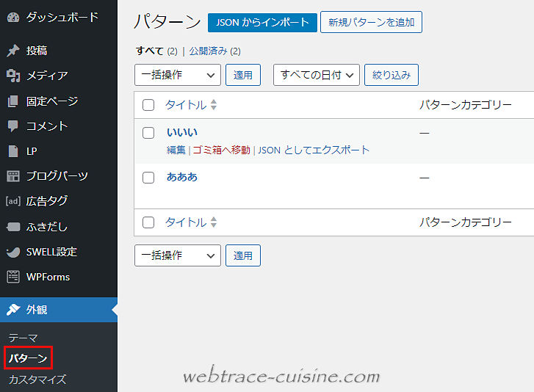This screenshot has height=392, width=534.
Task: Click the sort arrows in bottom タイトル header
Action: [x=214, y=222]
